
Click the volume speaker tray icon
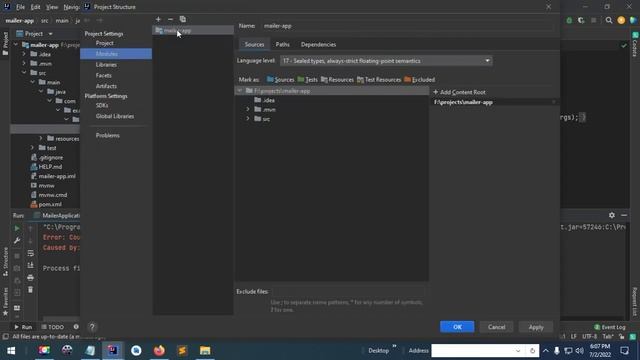pyautogui.click(x=579, y=351)
